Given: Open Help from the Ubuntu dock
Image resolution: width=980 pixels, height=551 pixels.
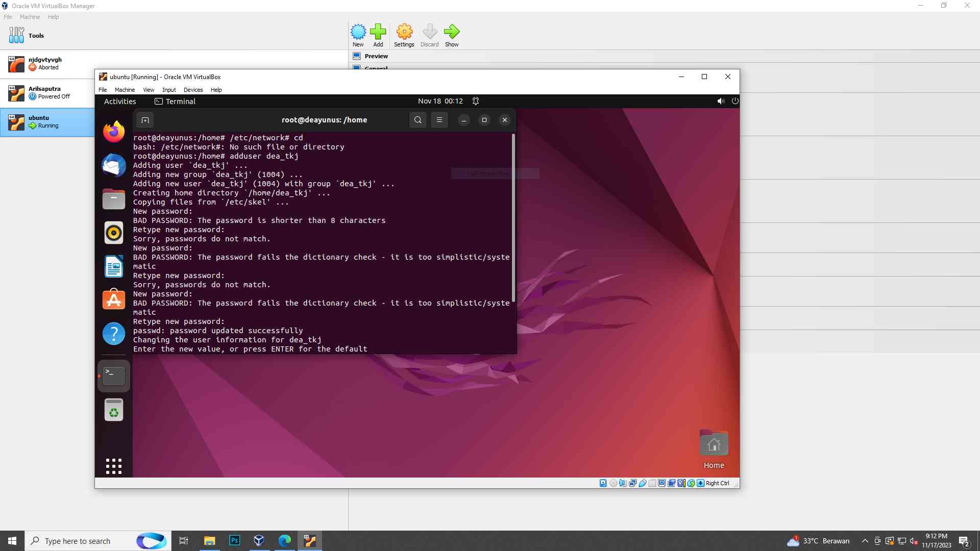Looking at the screenshot, I should point(113,334).
